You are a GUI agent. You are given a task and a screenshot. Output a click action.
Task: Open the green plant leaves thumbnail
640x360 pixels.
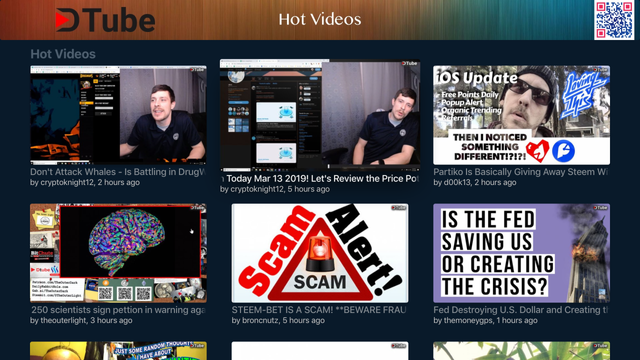tap(522, 351)
